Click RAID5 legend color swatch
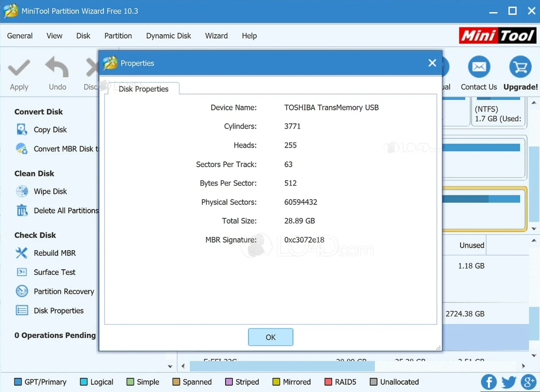The height and width of the screenshot is (392, 540). pyautogui.click(x=328, y=382)
